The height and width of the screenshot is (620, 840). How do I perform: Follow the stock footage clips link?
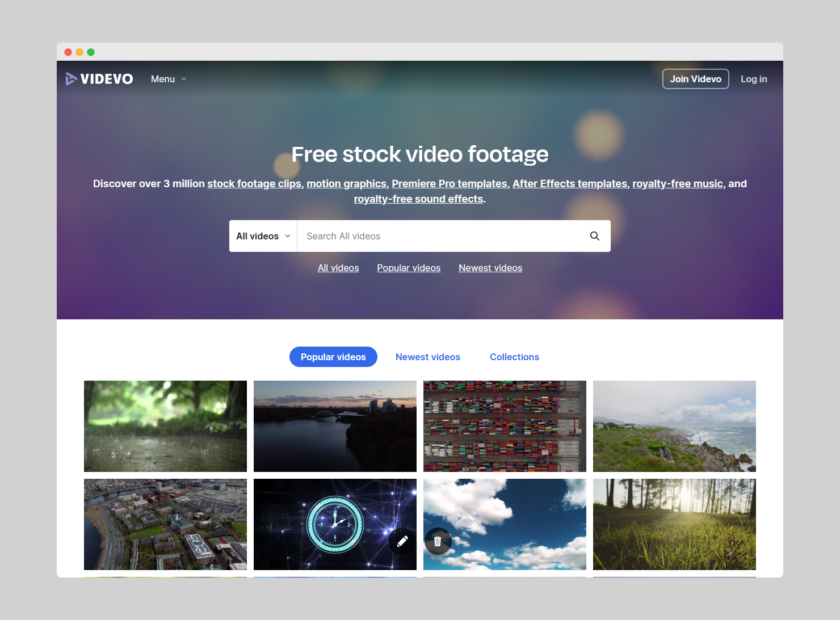pos(254,184)
